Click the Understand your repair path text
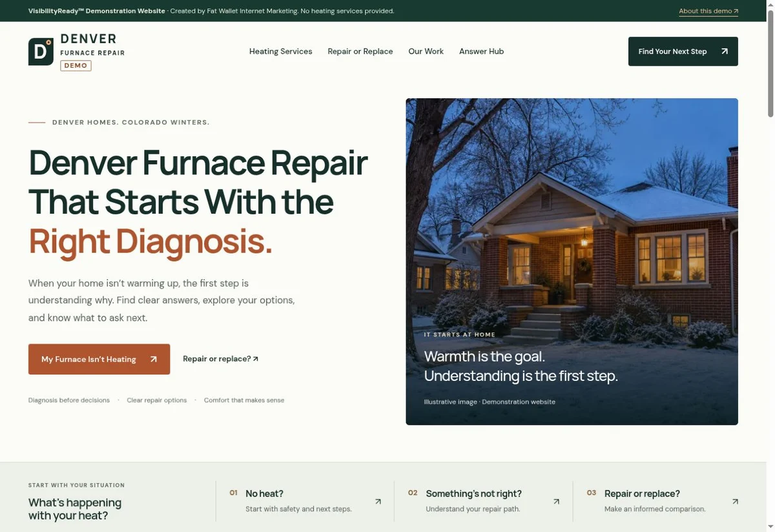The height and width of the screenshot is (532, 775). pyautogui.click(x=473, y=509)
